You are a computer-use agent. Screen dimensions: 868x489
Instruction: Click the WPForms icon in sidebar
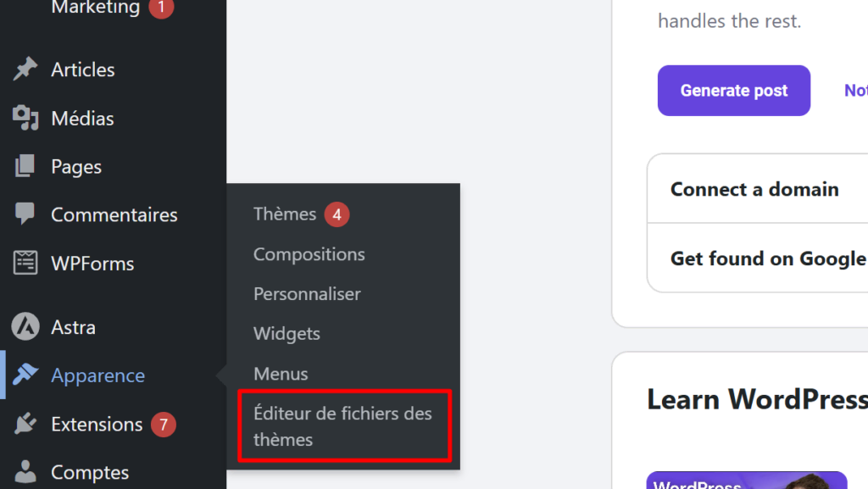pos(25,264)
